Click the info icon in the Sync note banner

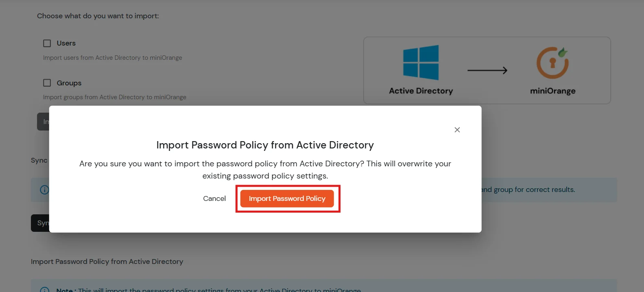44,190
